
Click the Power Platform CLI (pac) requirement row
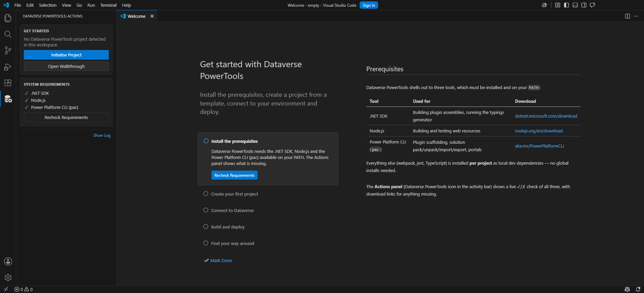66,107
